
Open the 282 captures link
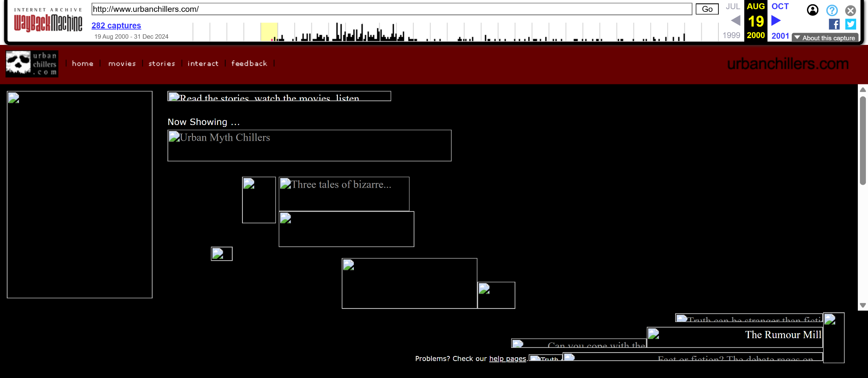pos(116,25)
